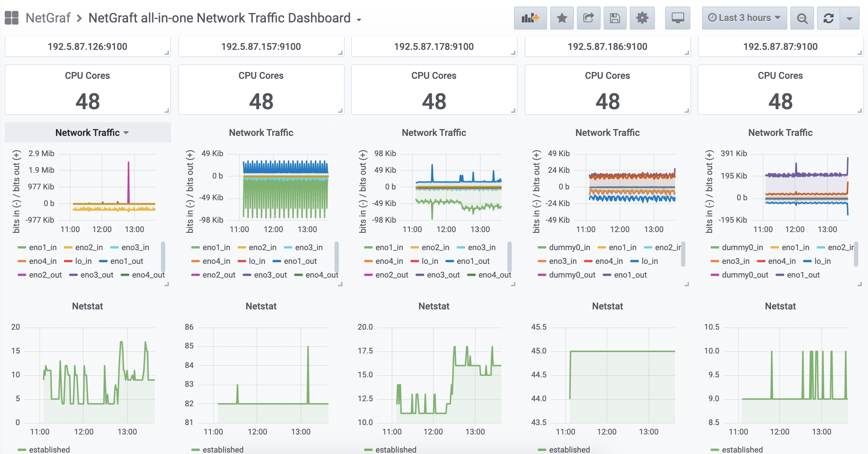Click Network Traffic title of 192.5.87.87 panel
Viewport: 868px width, 454px height.
pyautogui.click(x=780, y=133)
